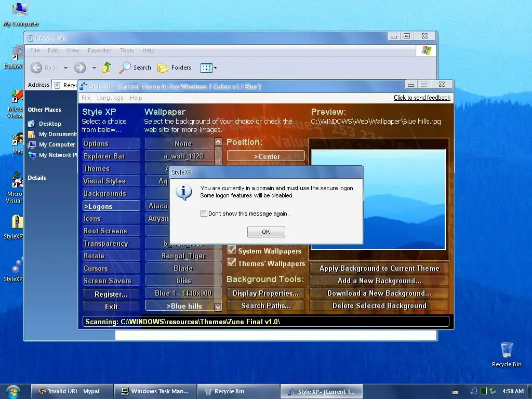Open Style XP File menu
Image resolution: width=532 pixels, height=399 pixels.
[x=86, y=98]
